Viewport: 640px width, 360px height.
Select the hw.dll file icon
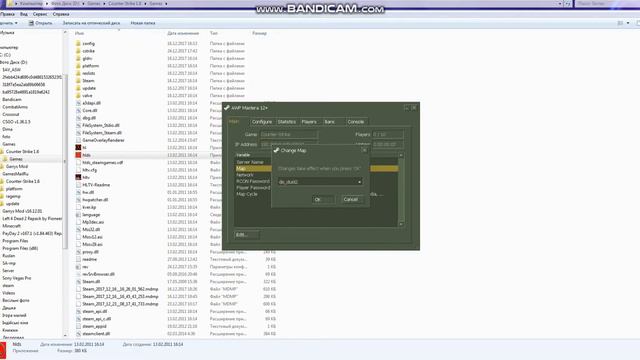pyautogui.click(x=78, y=192)
